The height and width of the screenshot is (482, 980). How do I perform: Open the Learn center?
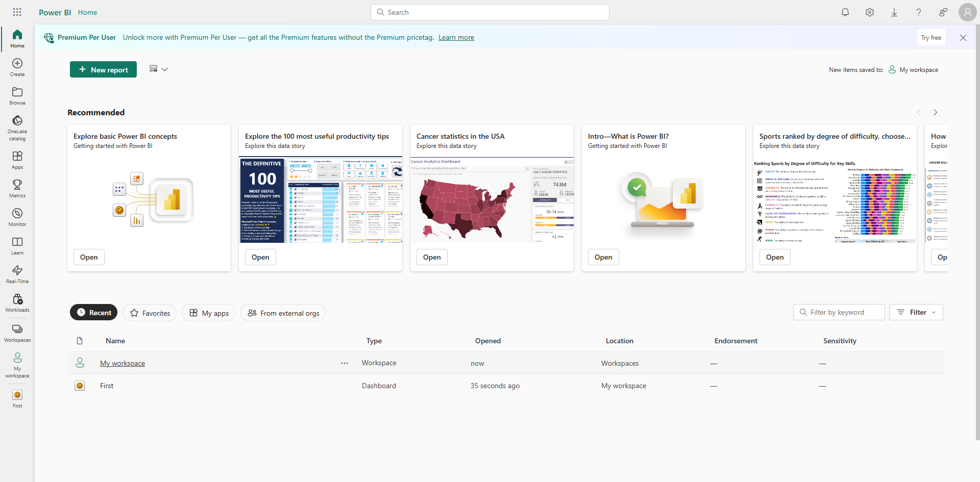(x=17, y=246)
